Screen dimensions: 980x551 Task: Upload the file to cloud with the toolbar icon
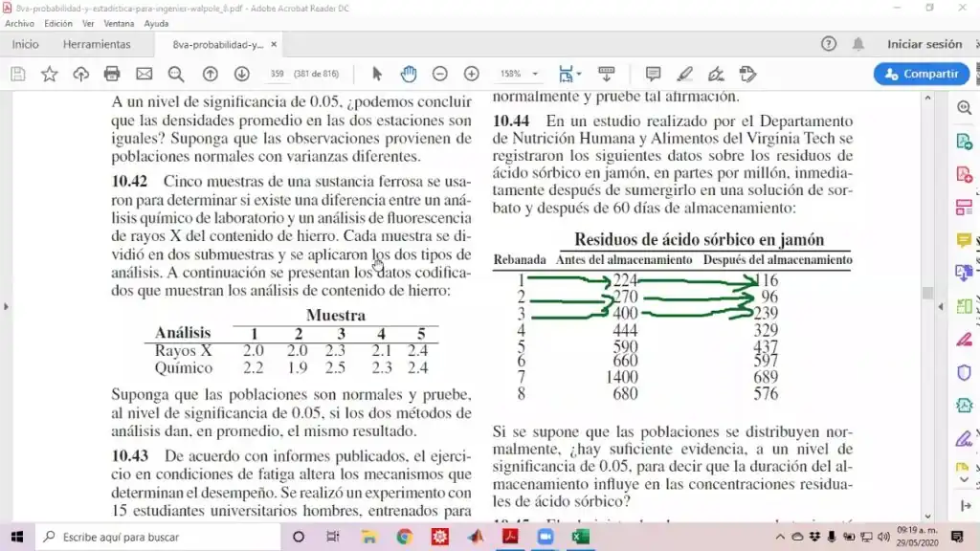pos(80,74)
